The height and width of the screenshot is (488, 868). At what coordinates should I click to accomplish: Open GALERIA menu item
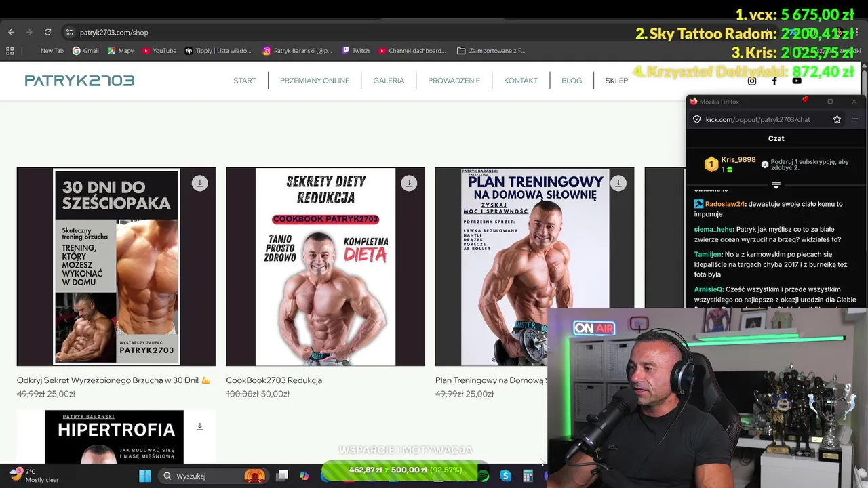[x=389, y=81]
